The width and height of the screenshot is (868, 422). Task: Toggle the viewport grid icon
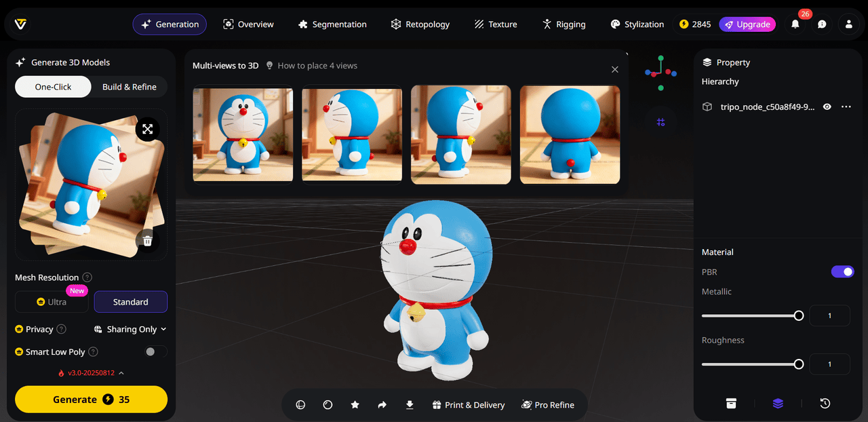click(660, 122)
